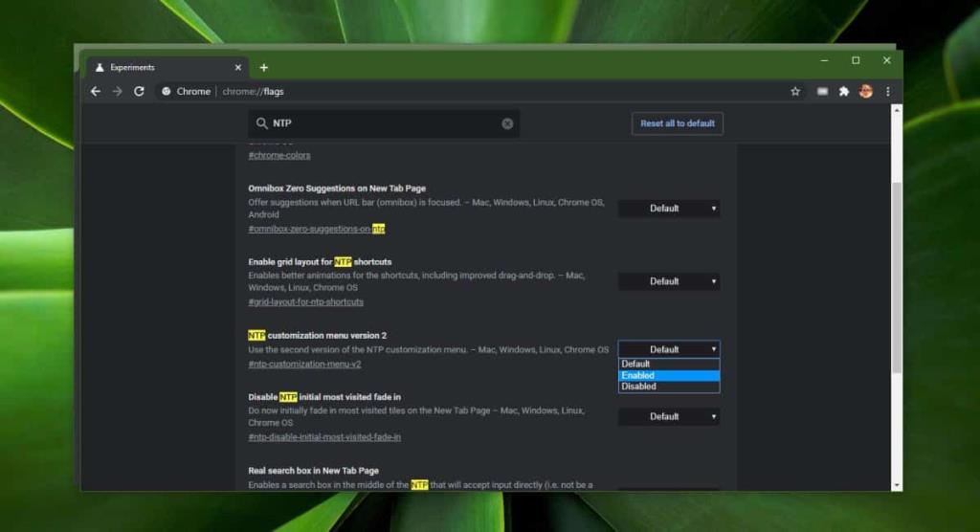The height and width of the screenshot is (532, 980).
Task: Choose Enabled in the open dropdown list
Action: pos(669,375)
